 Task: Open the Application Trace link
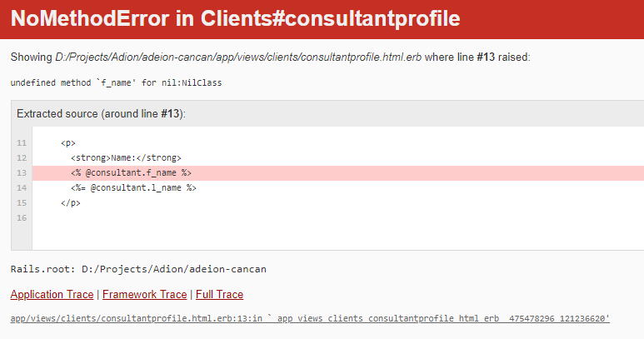pos(52,295)
